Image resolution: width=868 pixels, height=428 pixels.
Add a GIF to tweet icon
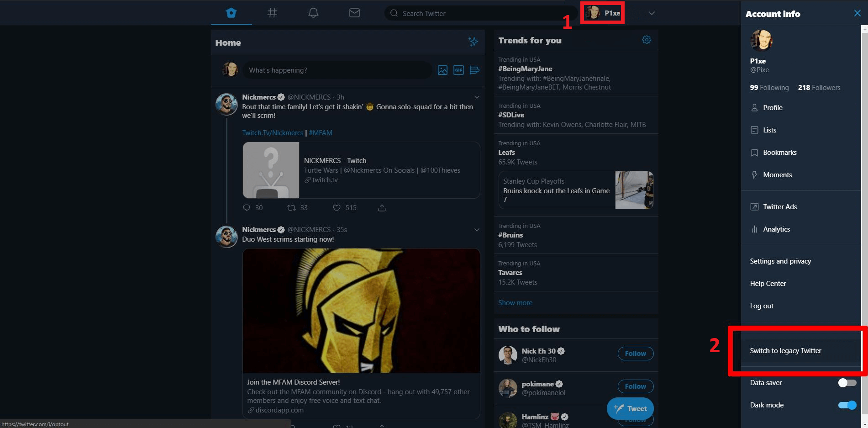pos(458,70)
